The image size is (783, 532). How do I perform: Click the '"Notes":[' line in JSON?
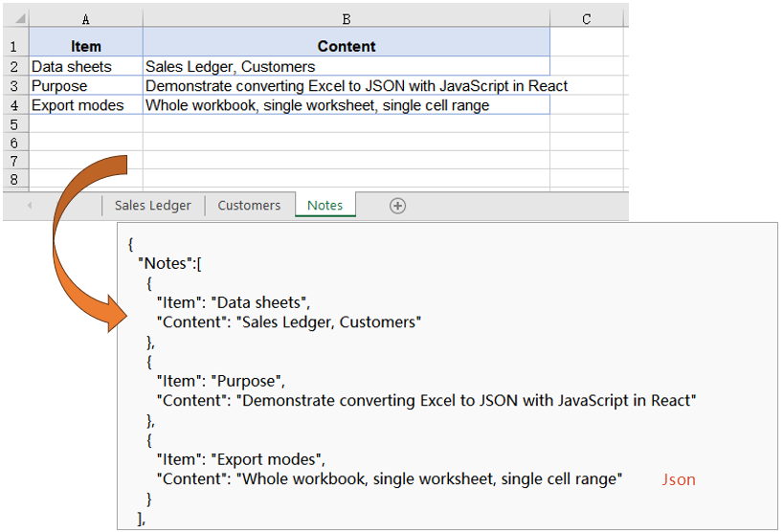[169, 263]
